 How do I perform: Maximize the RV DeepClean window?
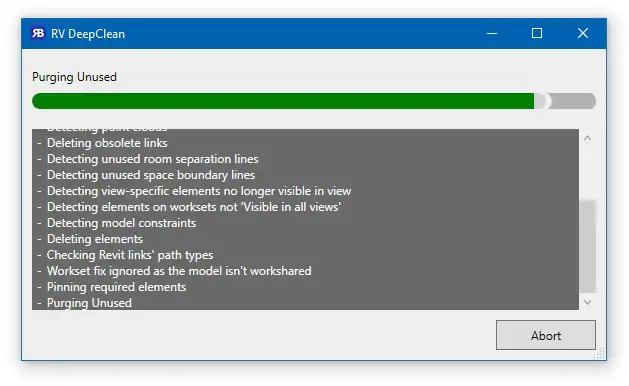point(537,33)
